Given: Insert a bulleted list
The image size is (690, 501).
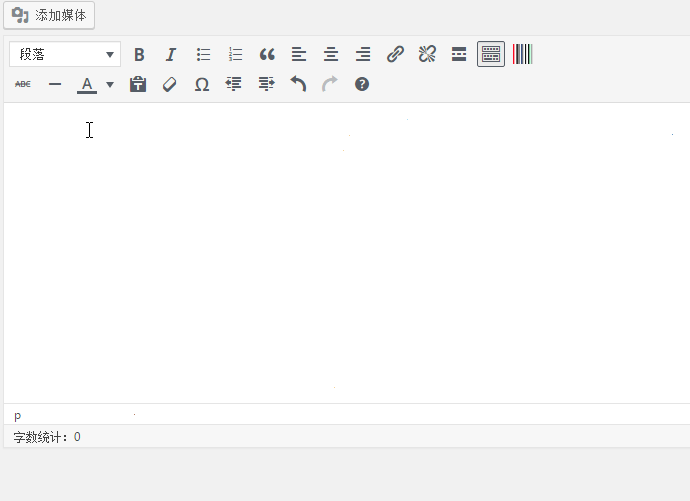Looking at the screenshot, I should (203, 54).
